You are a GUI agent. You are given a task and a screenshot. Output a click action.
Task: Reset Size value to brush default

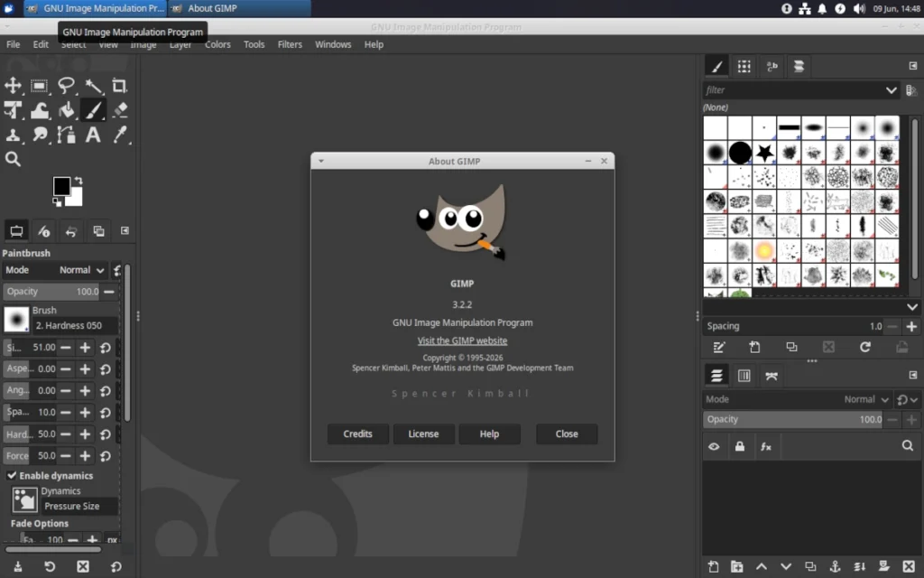[x=106, y=348]
